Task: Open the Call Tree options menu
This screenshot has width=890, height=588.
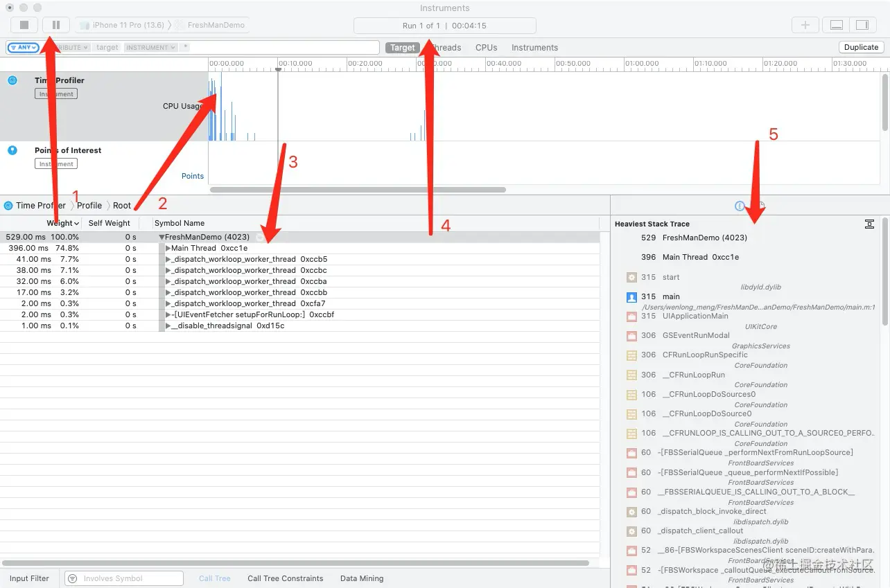Action: tap(215, 578)
